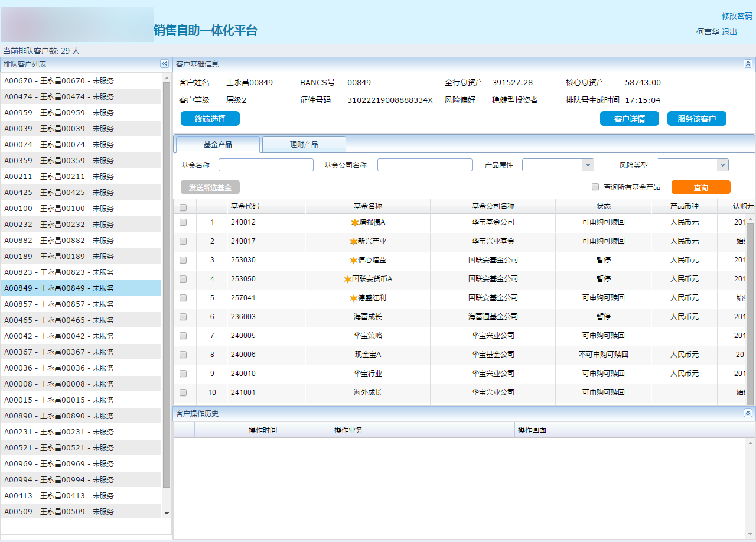Click the 修改密码 link
The height and width of the screenshot is (542, 756).
(737, 16)
